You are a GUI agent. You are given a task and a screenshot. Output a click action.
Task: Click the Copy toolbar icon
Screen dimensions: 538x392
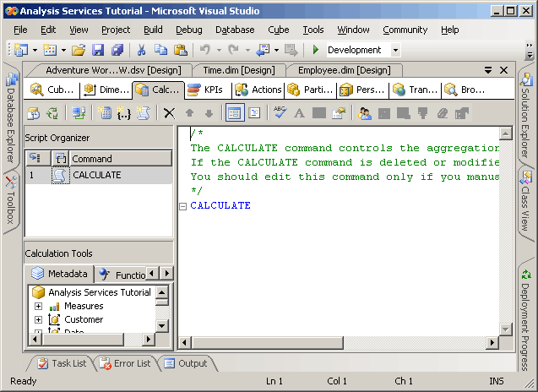point(160,50)
